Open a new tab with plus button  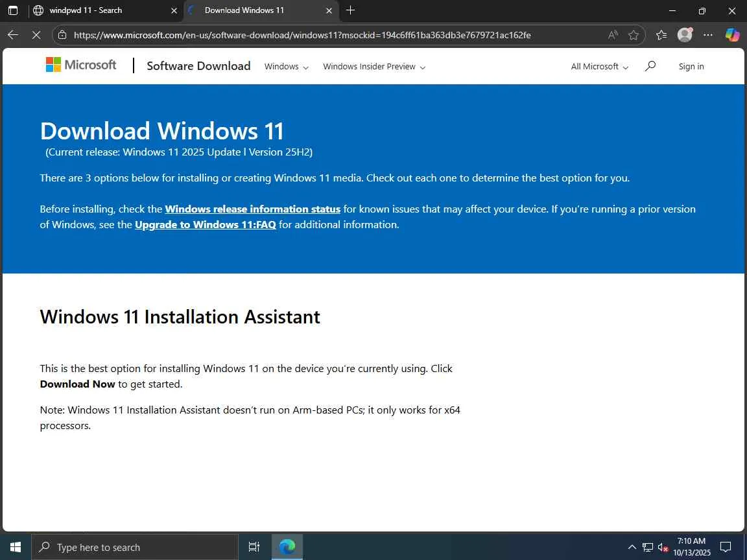coord(350,10)
